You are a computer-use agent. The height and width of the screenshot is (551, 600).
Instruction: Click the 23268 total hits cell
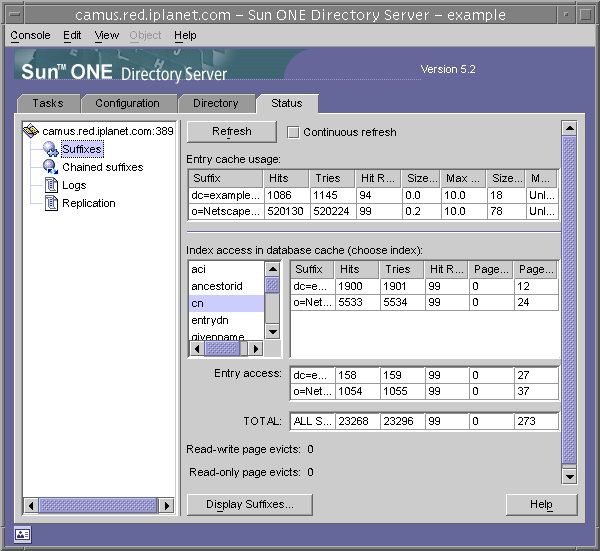coord(358,421)
